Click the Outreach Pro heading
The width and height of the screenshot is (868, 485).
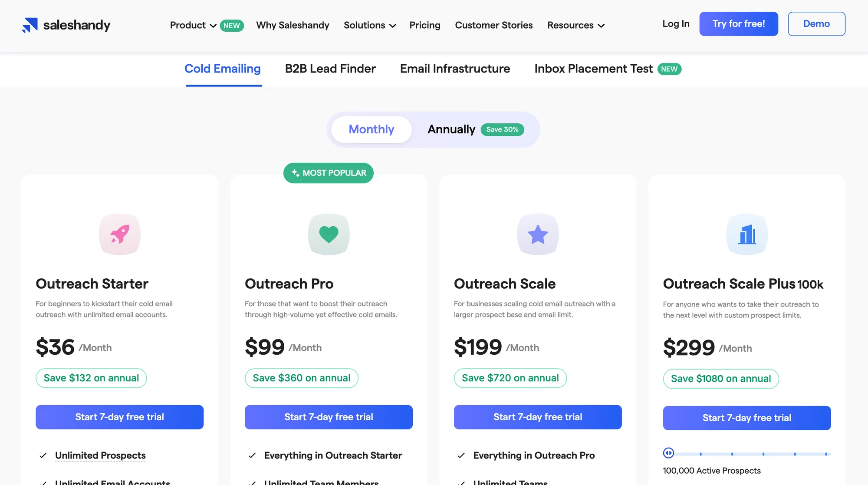[x=289, y=284]
